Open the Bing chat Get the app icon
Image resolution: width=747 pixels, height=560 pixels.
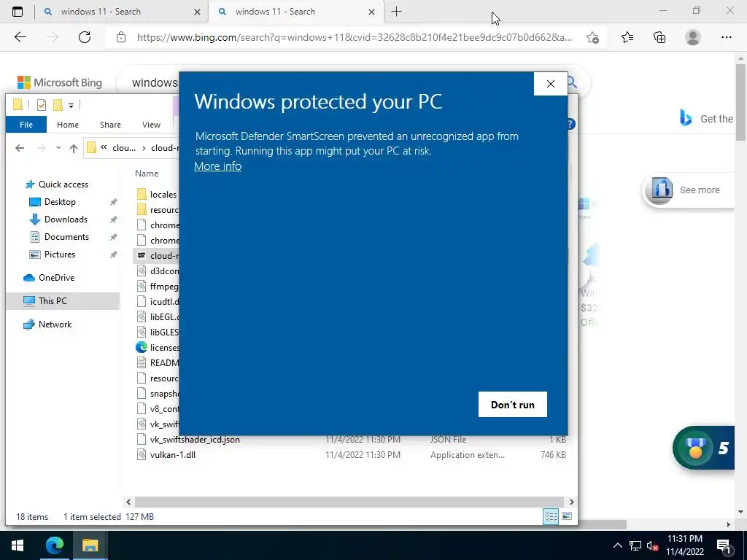pyautogui.click(x=686, y=117)
